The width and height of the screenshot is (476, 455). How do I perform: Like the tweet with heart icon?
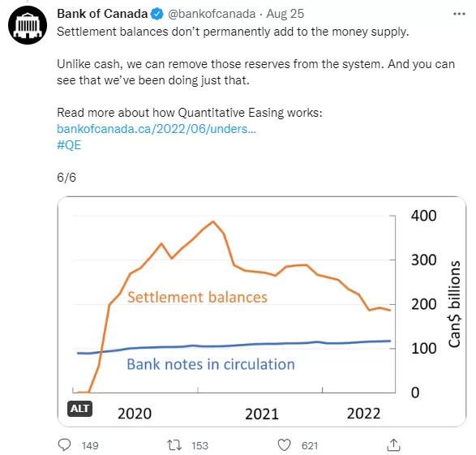coord(284,445)
